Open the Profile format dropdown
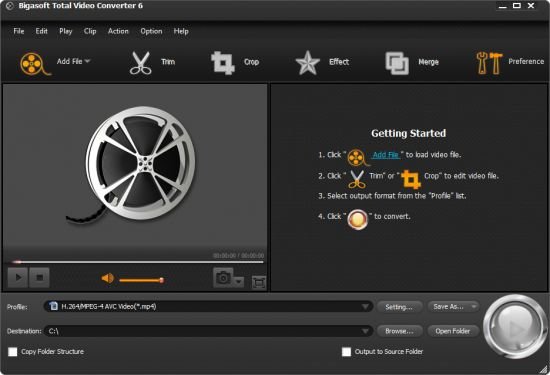The height and width of the screenshot is (375, 550). (365, 307)
